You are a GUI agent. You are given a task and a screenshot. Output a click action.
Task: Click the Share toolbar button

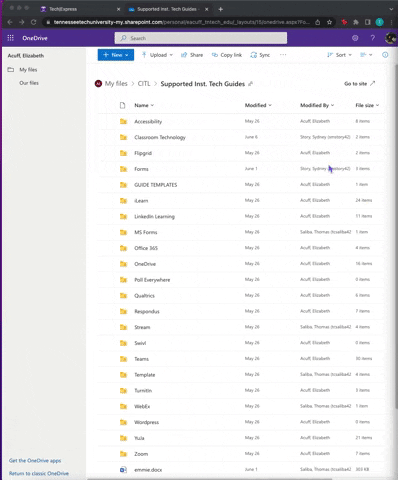click(x=192, y=55)
